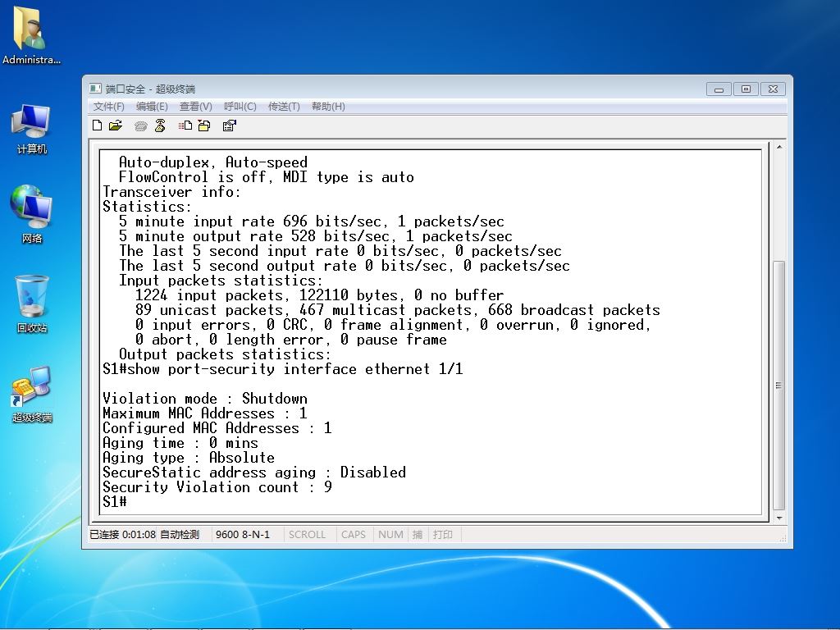The width and height of the screenshot is (840, 630).
Task: Click the Send file toolbar icon
Action: tap(185, 126)
